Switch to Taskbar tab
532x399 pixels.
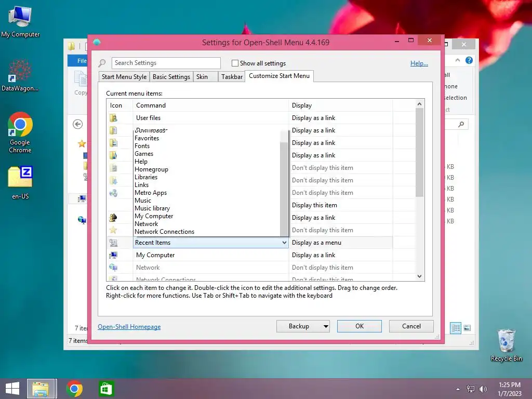pos(232,77)
